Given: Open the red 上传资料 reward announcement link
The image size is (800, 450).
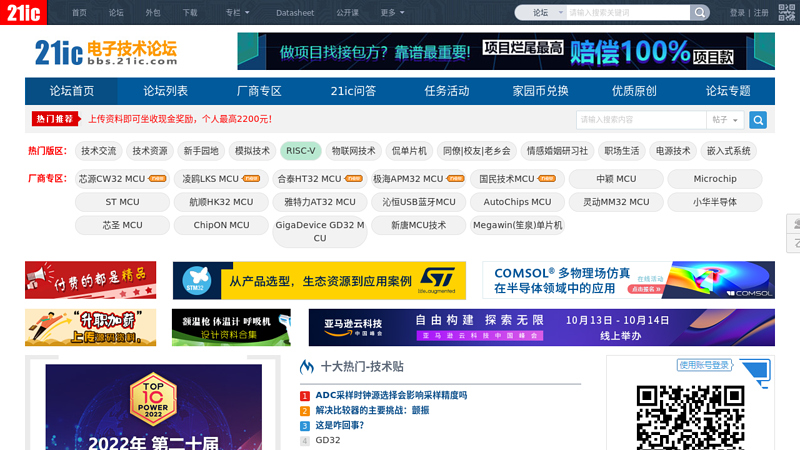Looking at the screenshot, I should 180,119.
